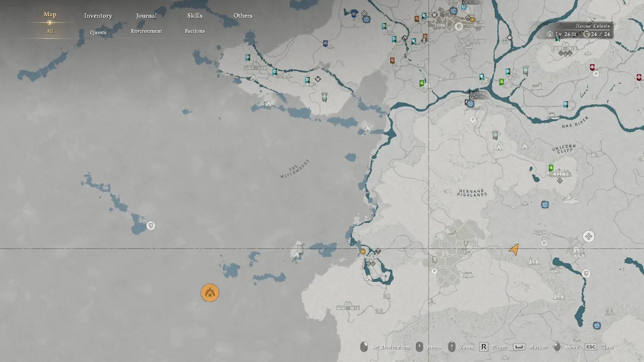The height and width of the screenshot is (362, 644).
Task: Click The Witchwoods region label
Action: click(294, 169)
